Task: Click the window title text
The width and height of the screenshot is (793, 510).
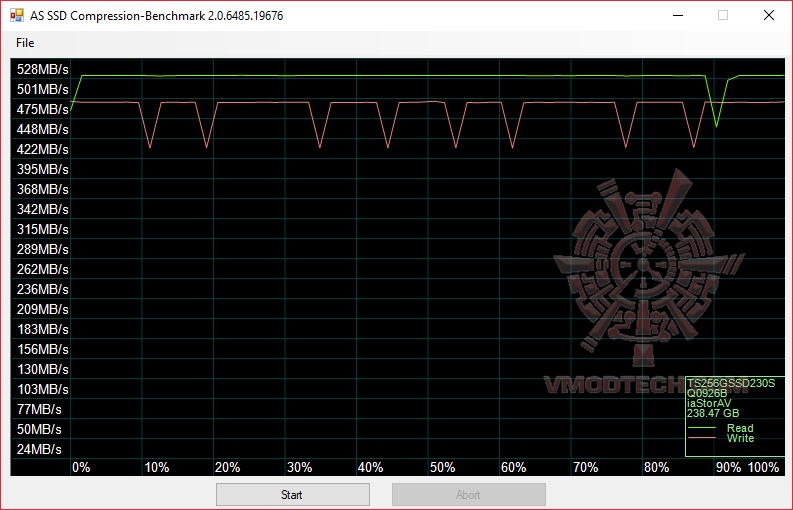Action: coord(156,16)
